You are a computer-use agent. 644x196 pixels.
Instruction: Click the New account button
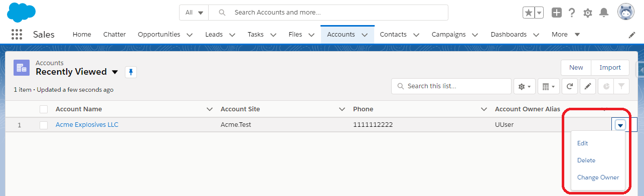point(576,68)
